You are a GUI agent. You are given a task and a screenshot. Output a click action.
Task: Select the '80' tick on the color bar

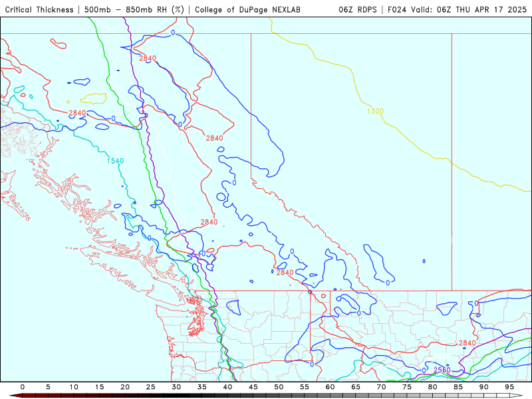(x=433, y=387)
